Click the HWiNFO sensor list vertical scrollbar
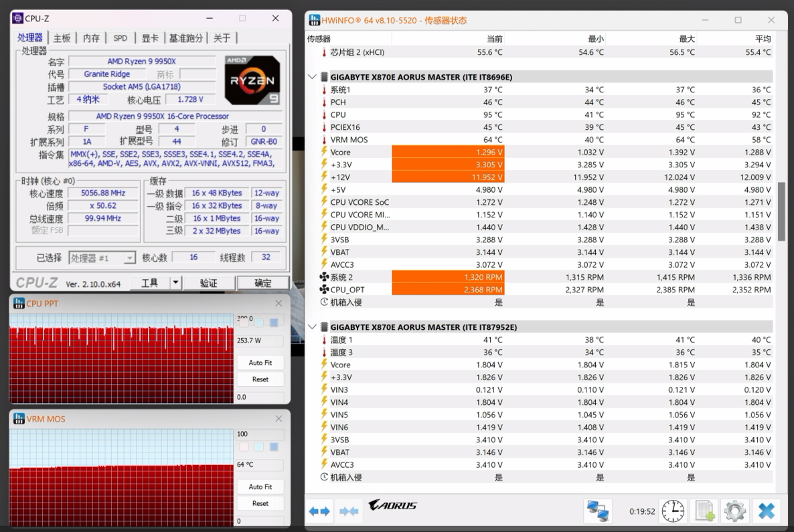The image size is (794, 532). pos(781,211)
